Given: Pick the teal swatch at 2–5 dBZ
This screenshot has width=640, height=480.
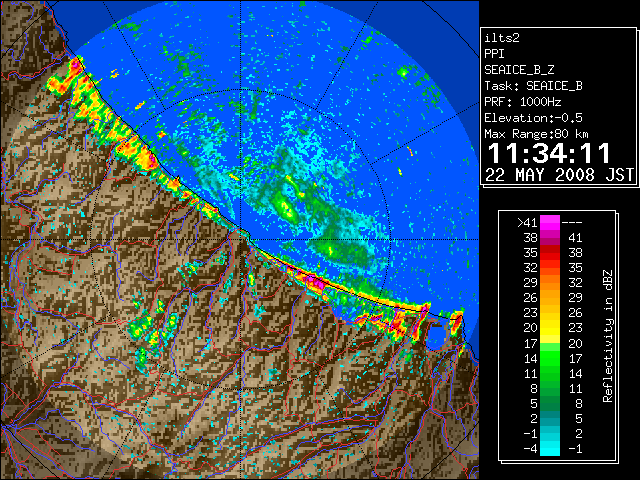Looking at the screenshot, I should click(x=550, y=419).
